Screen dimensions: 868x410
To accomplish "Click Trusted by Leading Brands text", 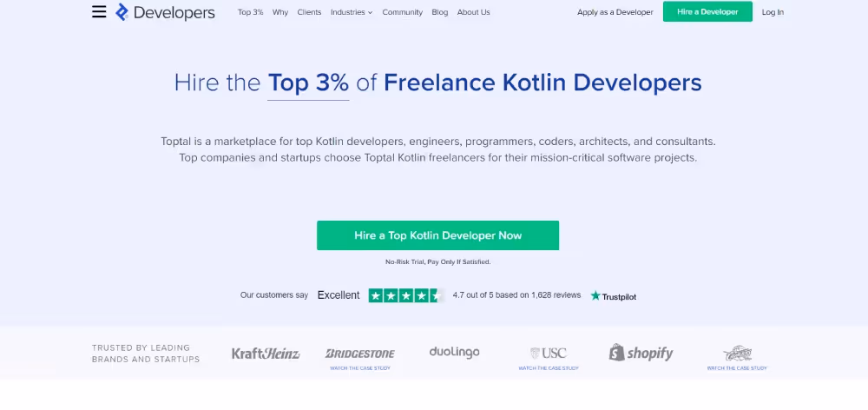I will click(x=146, y=354).
